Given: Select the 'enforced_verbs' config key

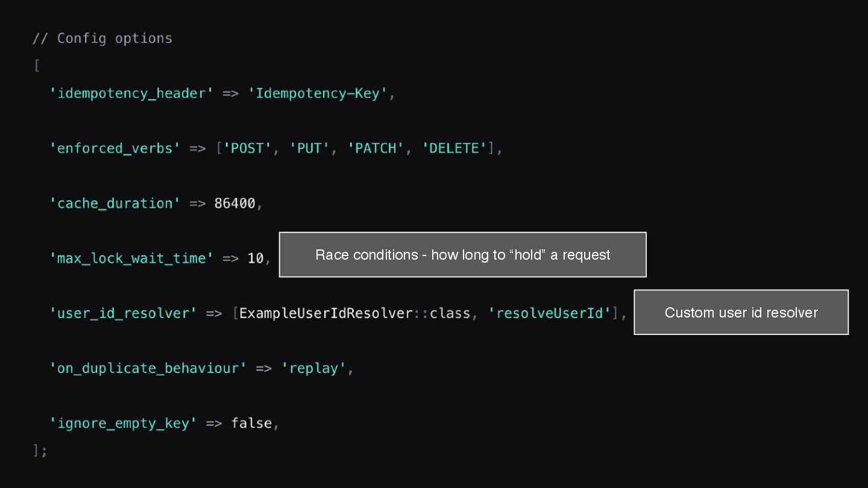Looking at the screenshot, I should click(115, 149).
